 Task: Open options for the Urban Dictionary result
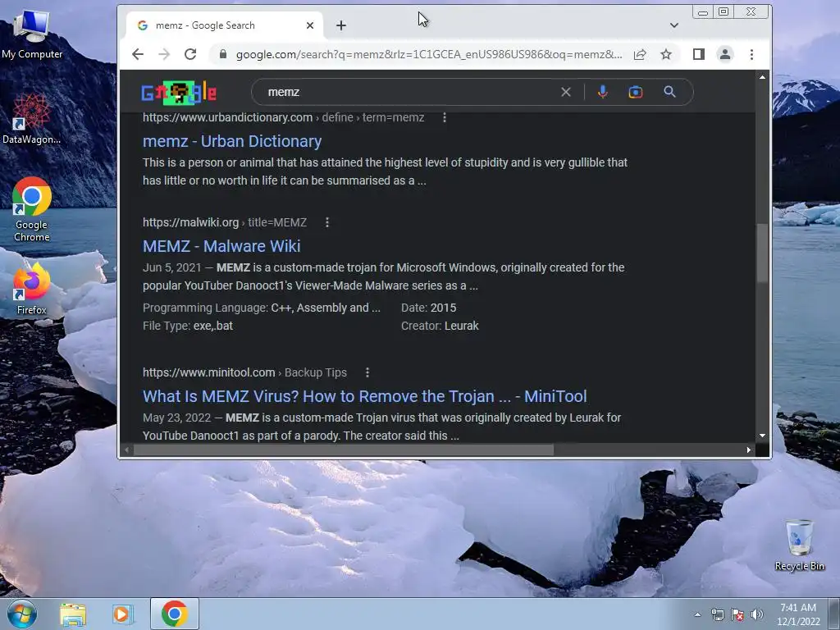coord(444,117)
